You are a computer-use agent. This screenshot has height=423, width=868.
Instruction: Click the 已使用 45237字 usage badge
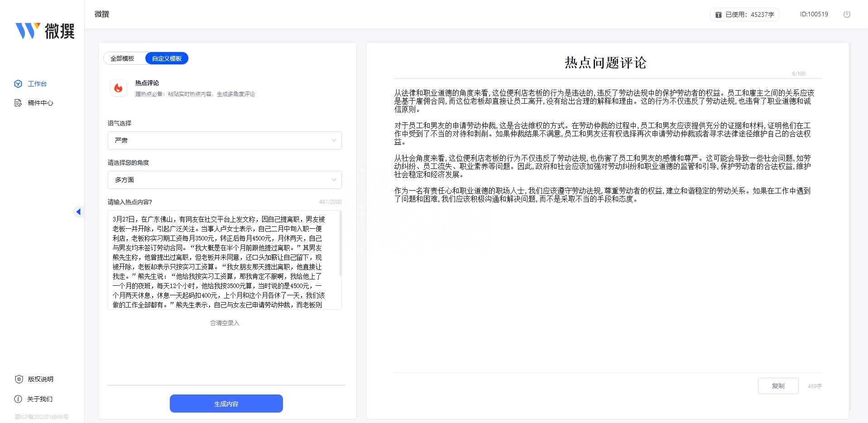(744, 14)
